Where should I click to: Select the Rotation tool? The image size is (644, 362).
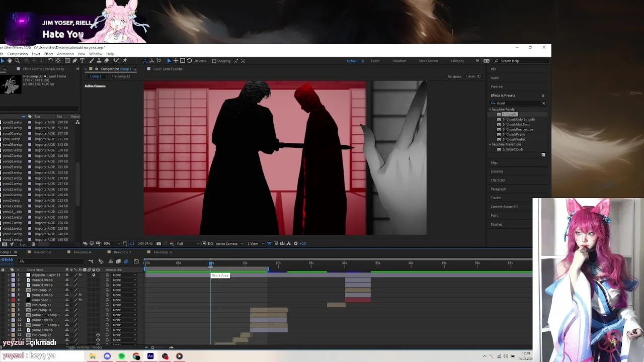pos(51,61)
